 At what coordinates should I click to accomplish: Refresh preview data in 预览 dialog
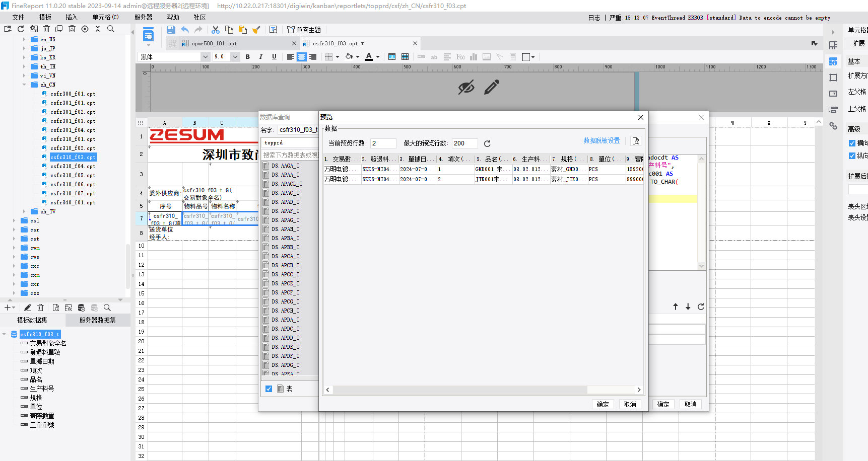[x=487, y=143]
